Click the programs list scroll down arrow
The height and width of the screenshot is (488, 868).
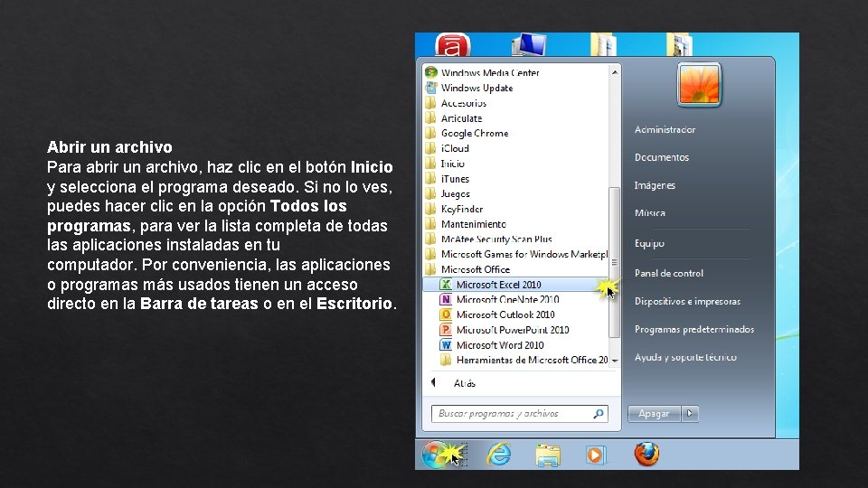(614, 361)
